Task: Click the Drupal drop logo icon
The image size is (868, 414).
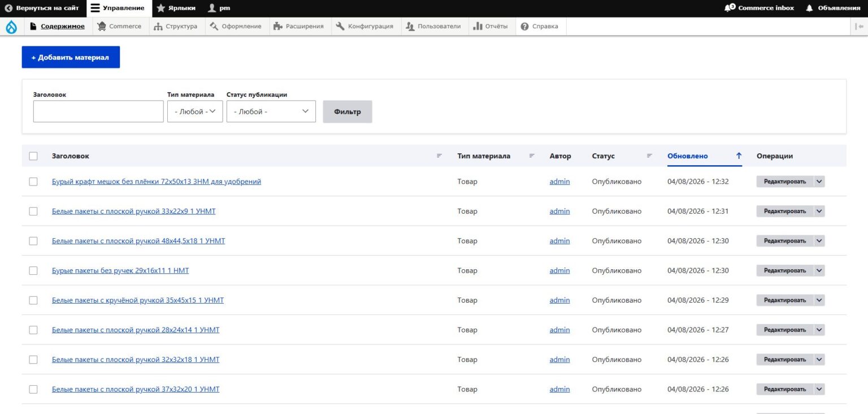Action: pyautogui.click(x=11, y=27)
